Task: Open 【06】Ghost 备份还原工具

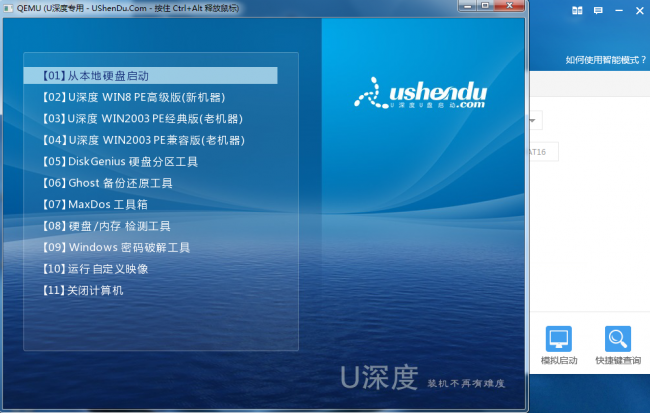Action: tap(107, 183)
